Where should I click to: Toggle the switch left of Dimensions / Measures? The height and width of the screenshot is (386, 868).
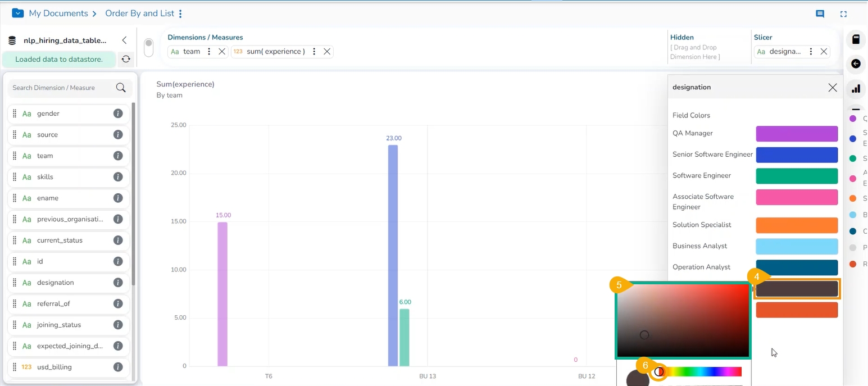(148, 47)
